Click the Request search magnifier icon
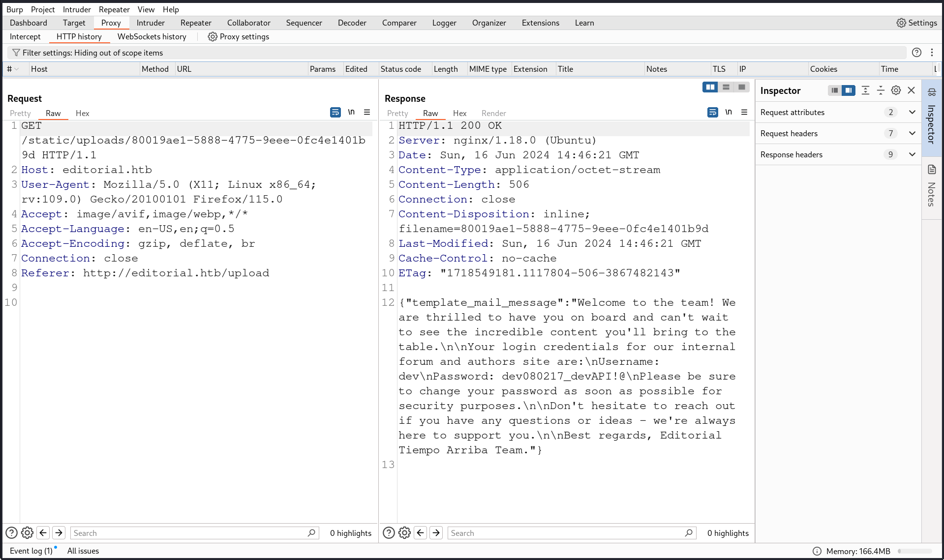The height and width of the screenshot is (560, 944). pyautogui.click(x=311, y=533)
